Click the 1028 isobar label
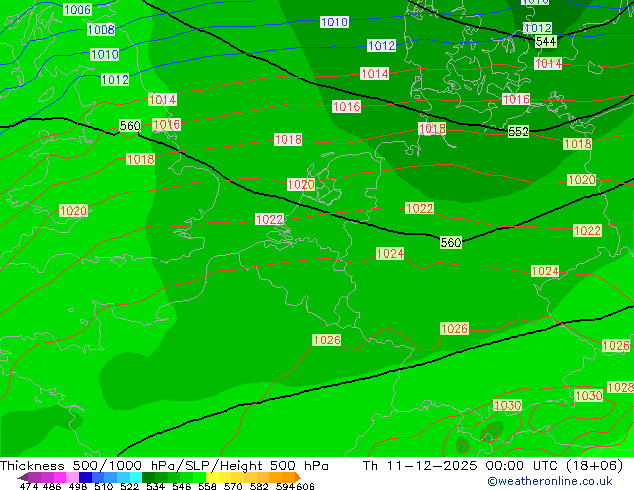The height and width of the screenshot is (490, 634). 621,387
